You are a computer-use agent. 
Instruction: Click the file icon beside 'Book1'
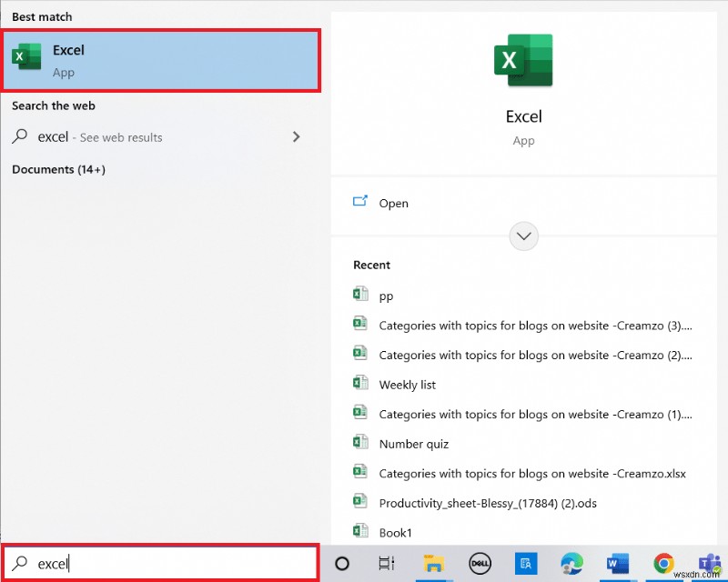point(360,530)
